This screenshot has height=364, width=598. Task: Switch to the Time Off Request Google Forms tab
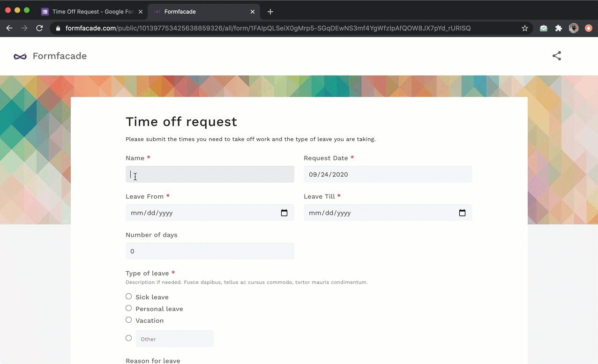[x=92, y=11]
